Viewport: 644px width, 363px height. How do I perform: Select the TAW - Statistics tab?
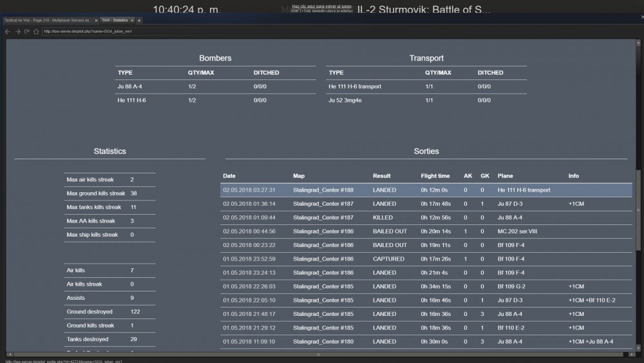(x=115, y=21)
